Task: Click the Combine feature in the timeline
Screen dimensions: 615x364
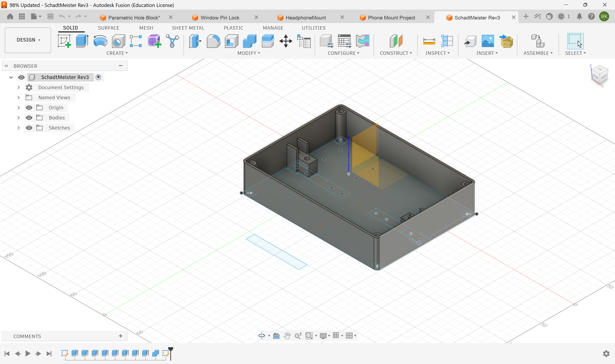Action: (x=155, y=353)
